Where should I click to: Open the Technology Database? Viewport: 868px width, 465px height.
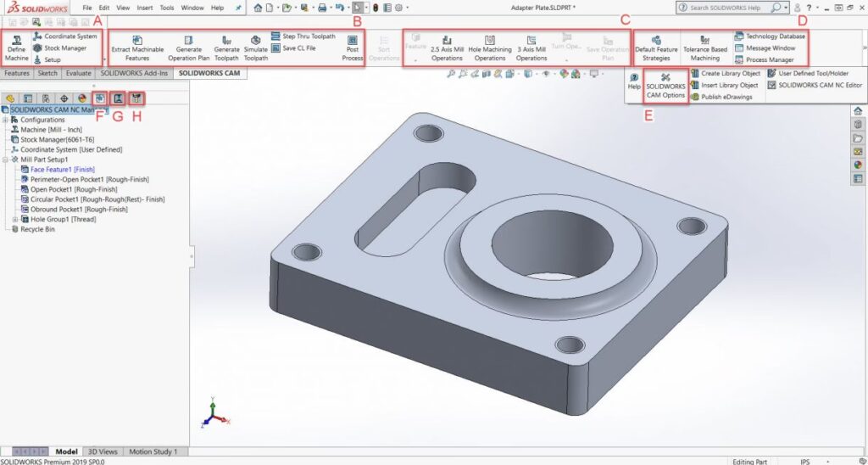[x=770, y=36]
